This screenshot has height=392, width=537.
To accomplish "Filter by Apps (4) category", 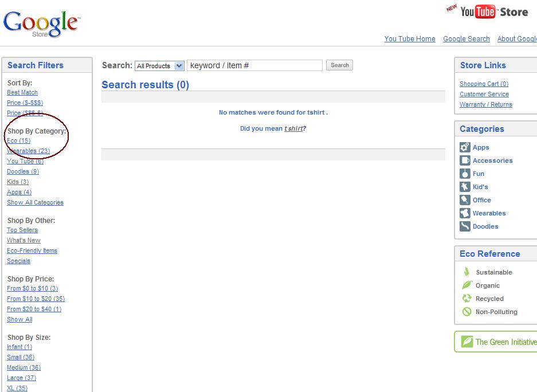I will tap(19, 192).
